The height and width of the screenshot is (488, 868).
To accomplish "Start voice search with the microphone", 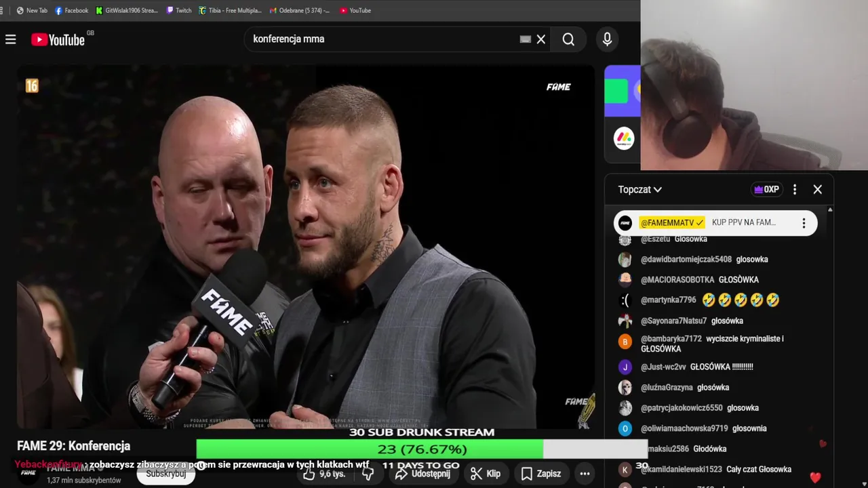I will pyautogui.click(x=608, y=39).
